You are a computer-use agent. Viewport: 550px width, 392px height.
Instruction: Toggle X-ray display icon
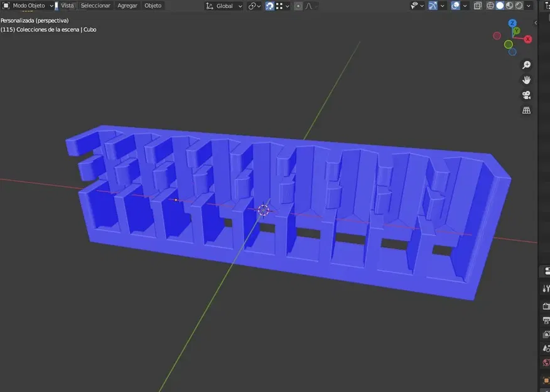477,6
